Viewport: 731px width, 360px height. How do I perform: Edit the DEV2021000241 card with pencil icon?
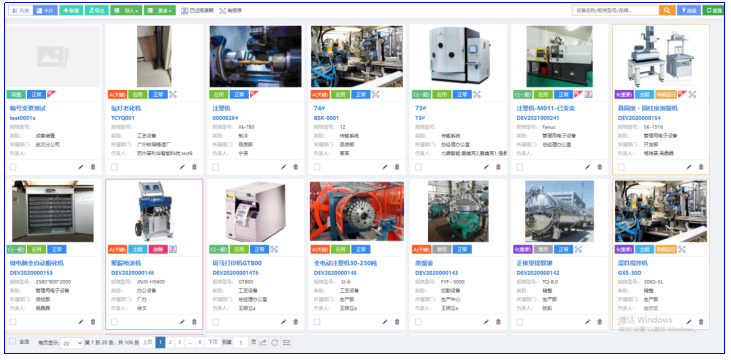tap(587, 167)
